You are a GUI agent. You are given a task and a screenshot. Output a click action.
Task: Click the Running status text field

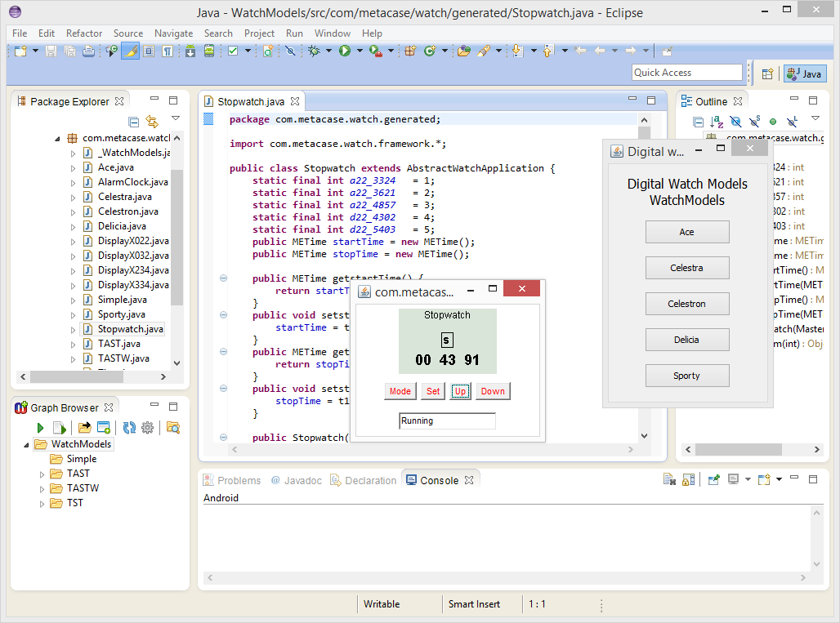pos(447,421)
